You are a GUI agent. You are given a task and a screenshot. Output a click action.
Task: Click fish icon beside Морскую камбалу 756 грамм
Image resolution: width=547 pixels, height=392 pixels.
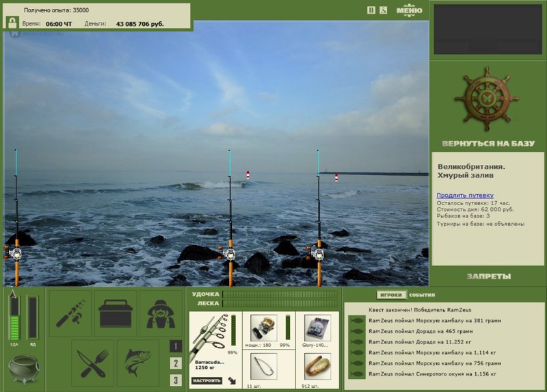(356, 363)
